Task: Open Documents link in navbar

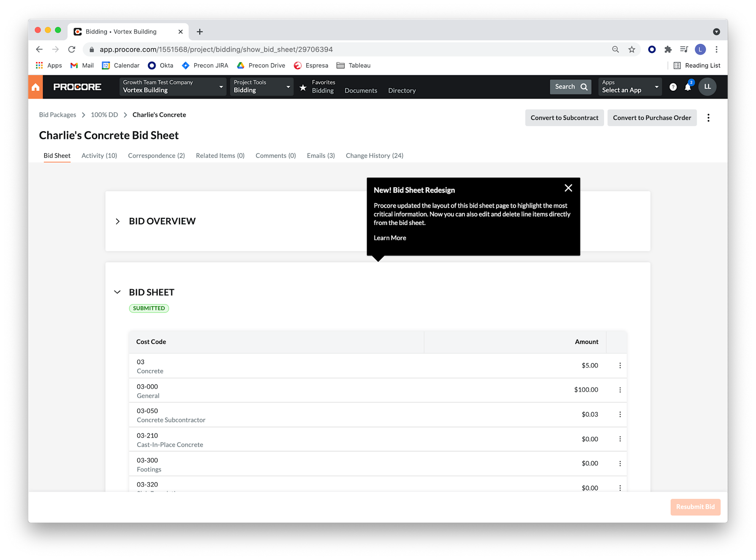Action: 361,91
